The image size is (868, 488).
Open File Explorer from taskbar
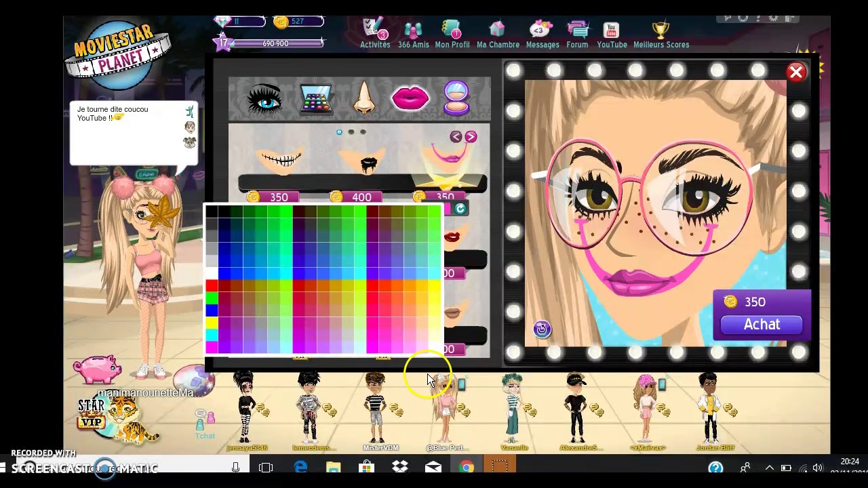pyautogui.click(x=333, y=467)
